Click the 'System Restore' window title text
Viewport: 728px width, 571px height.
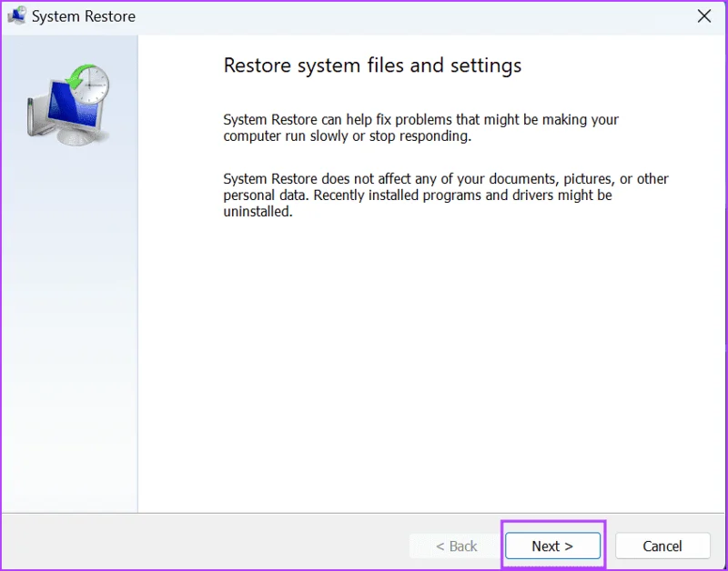tap(84, 16)
